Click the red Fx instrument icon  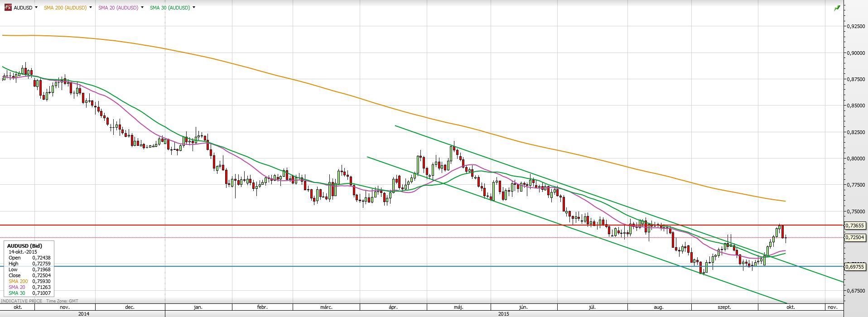pyautogui.click(x=8, y=8)
